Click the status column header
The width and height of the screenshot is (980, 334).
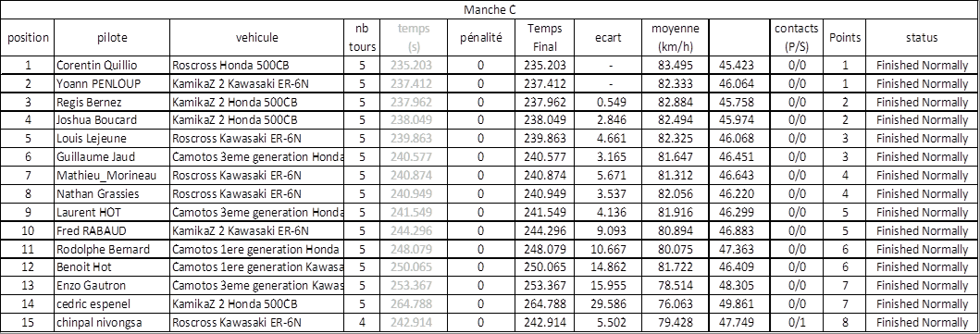point(922,37)
